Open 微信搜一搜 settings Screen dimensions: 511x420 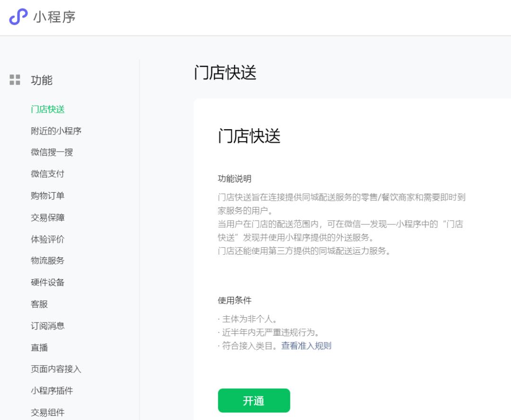(x=51, y=152)
